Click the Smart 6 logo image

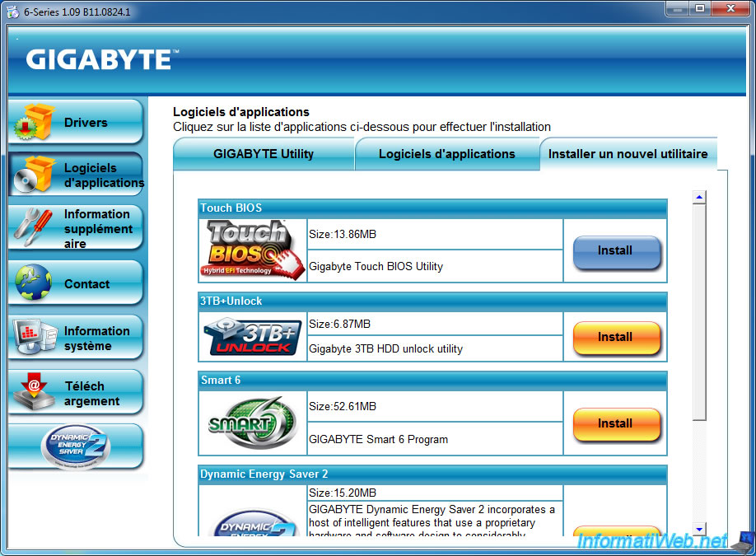pyautogui.click(x=253, y=423)
